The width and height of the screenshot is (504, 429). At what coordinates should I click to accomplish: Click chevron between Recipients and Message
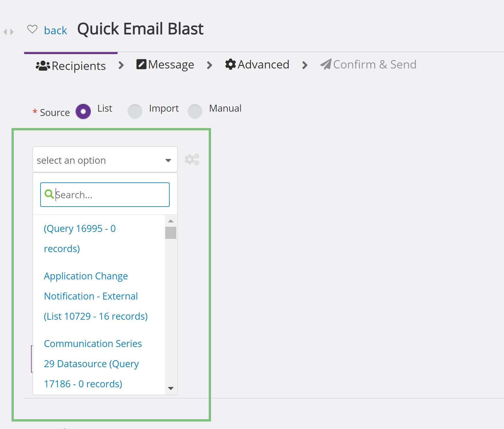(x=121, y=65)
